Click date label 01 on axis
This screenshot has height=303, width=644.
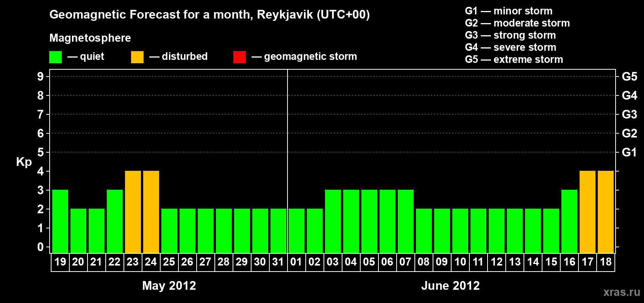(x=296, y=262)
